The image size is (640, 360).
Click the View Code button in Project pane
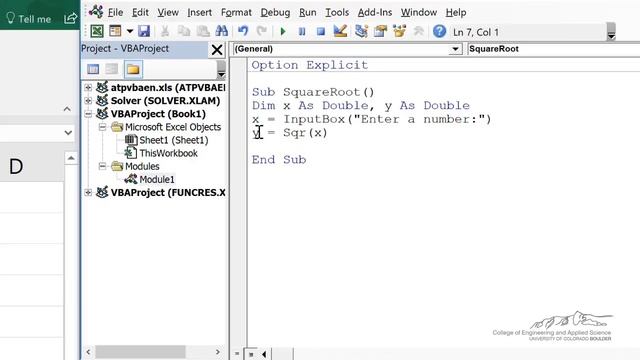coord(93,69)
